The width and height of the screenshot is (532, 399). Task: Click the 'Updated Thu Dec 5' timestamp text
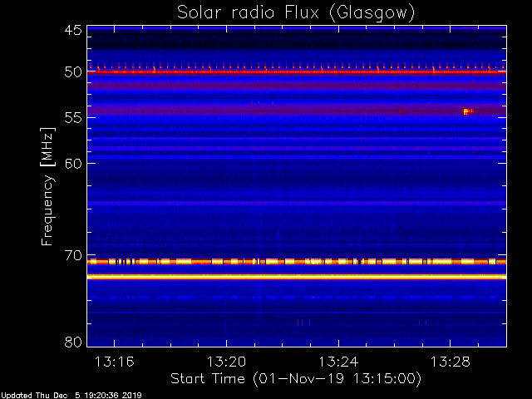(71, 396)
